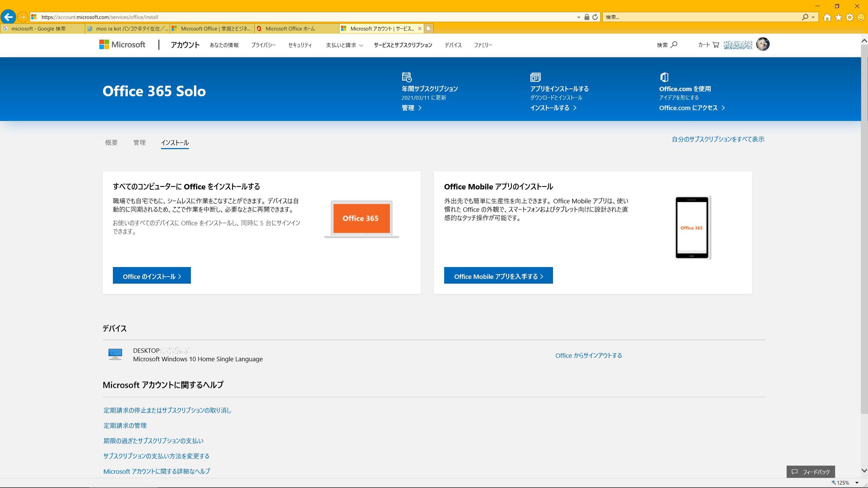Screen dimensions: 868x488
Task: Open サービスとサブスクリプション menu item
Action: (403, 45)
